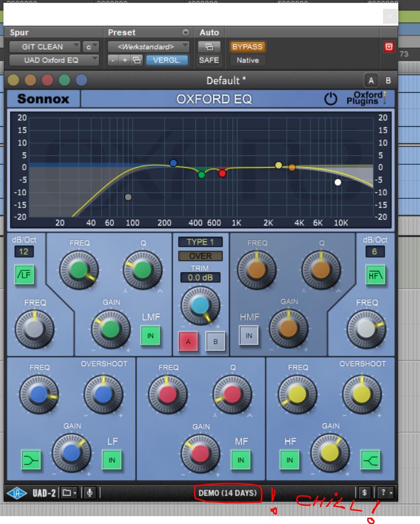This screenshot has height=524, width=420.
Task: Click the dollar sign purchase icon
Action: (x=364, y=492)
